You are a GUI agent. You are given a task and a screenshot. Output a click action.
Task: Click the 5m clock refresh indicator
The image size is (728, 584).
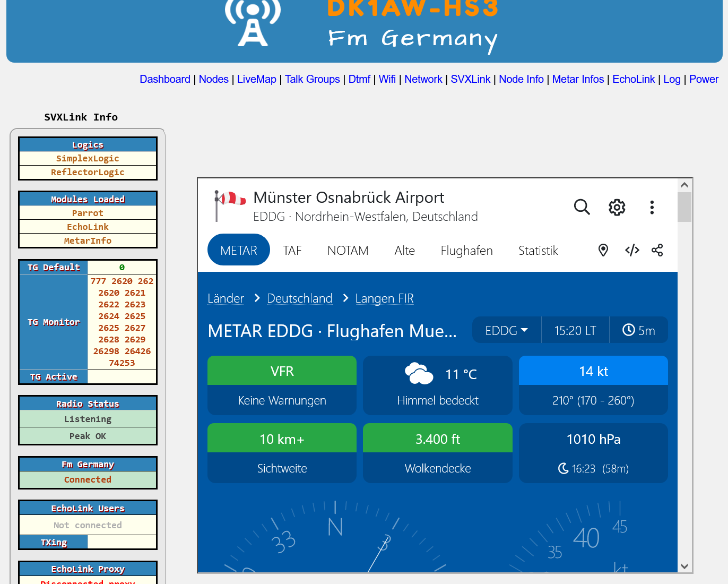point(638,330)
